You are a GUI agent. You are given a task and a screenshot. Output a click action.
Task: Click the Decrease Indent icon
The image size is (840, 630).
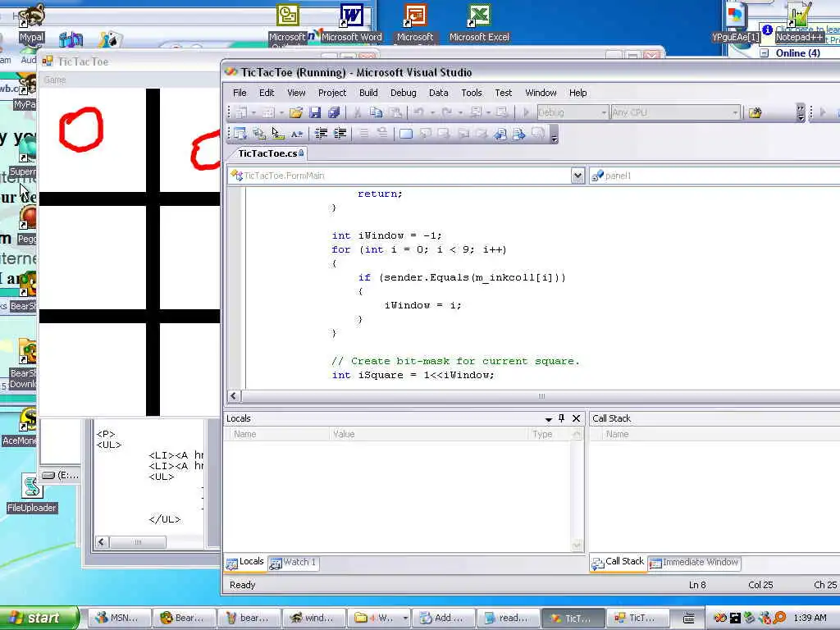tap(321, 134)
